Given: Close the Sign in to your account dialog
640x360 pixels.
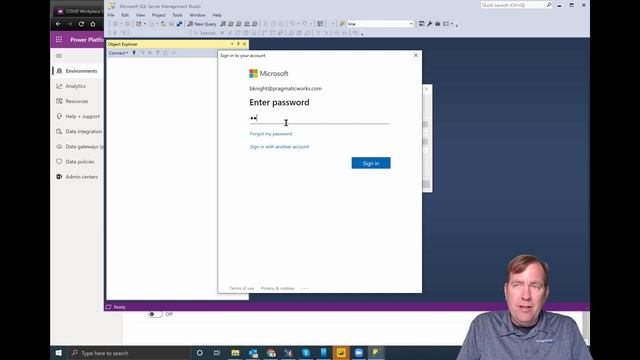Looking at the screenshot, I should (416, 55).
